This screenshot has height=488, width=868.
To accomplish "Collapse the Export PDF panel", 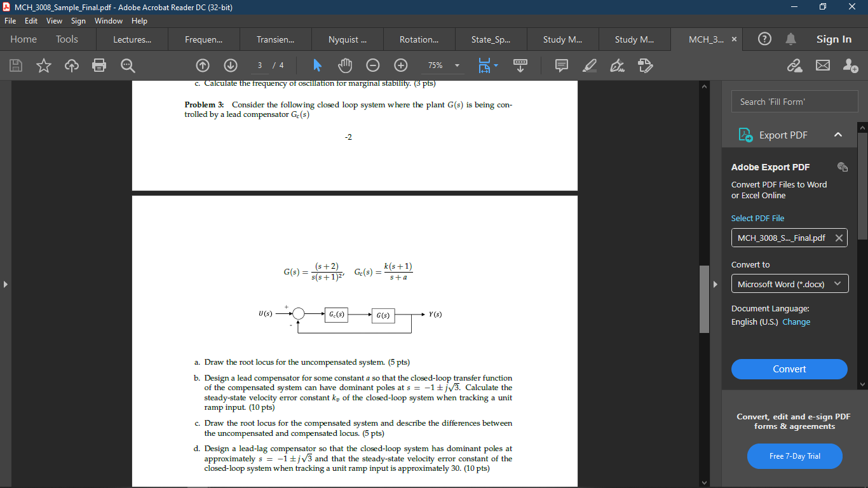I will point(838,135).
